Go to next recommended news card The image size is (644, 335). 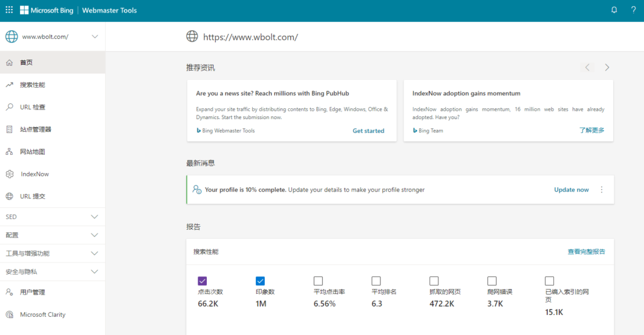[607, 67]
